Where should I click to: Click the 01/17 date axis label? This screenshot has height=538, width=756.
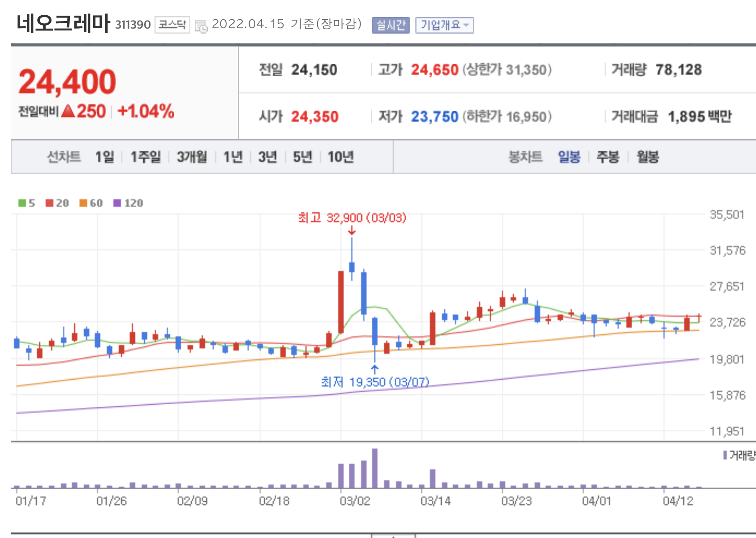click(31, 501)
